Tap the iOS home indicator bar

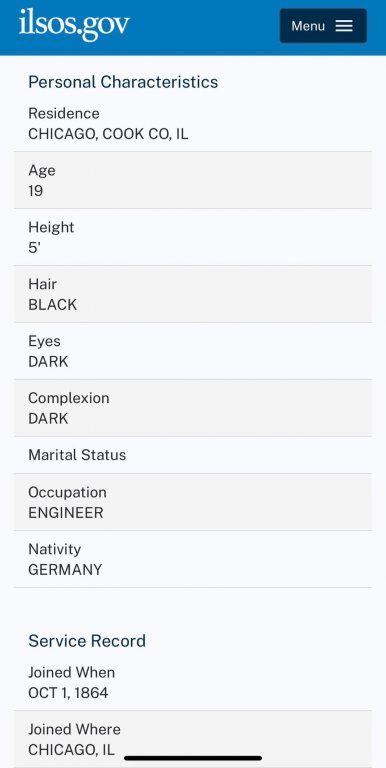[x=193, y=758]
